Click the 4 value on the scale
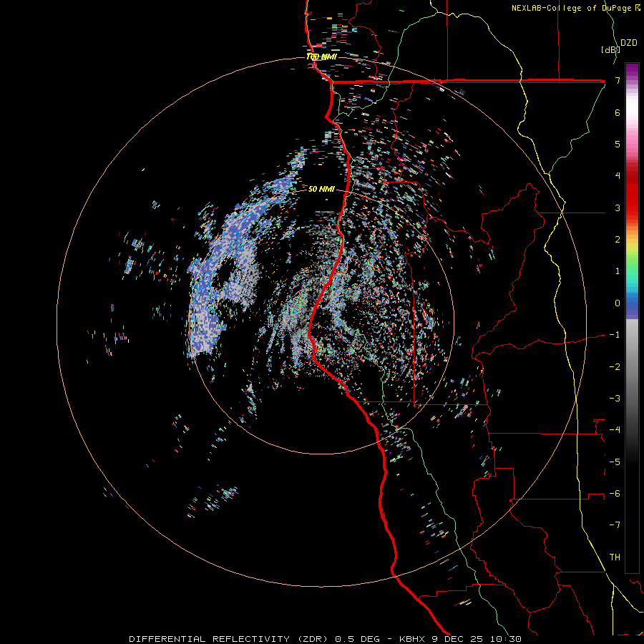 coord(618,176)
